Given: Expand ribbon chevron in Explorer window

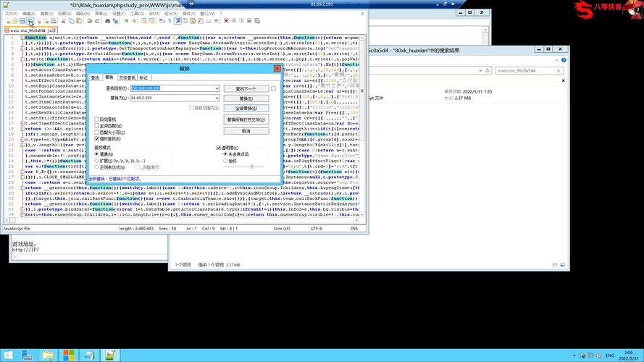Looking at the screenshot, I should coord(556,60).
